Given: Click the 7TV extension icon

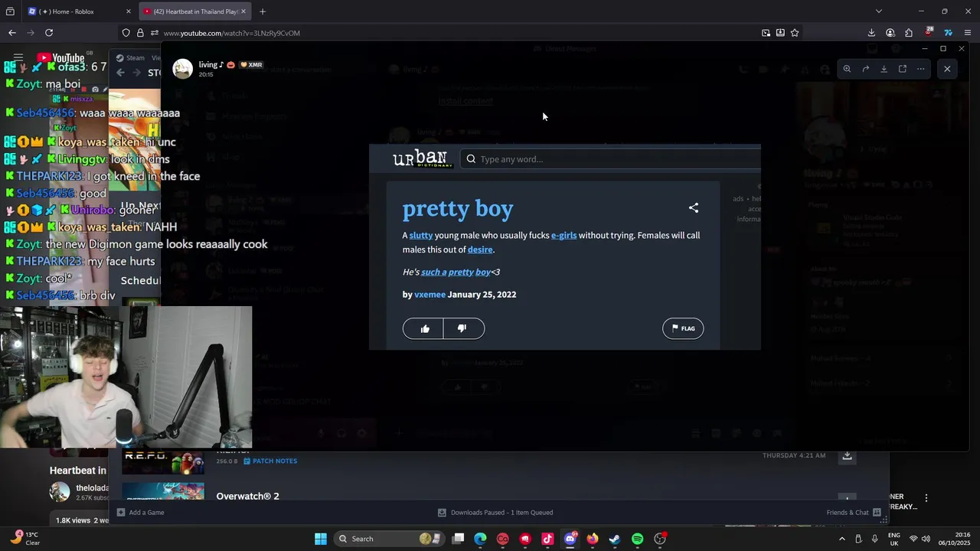Looking at the screenshot, I should (948, 33).
